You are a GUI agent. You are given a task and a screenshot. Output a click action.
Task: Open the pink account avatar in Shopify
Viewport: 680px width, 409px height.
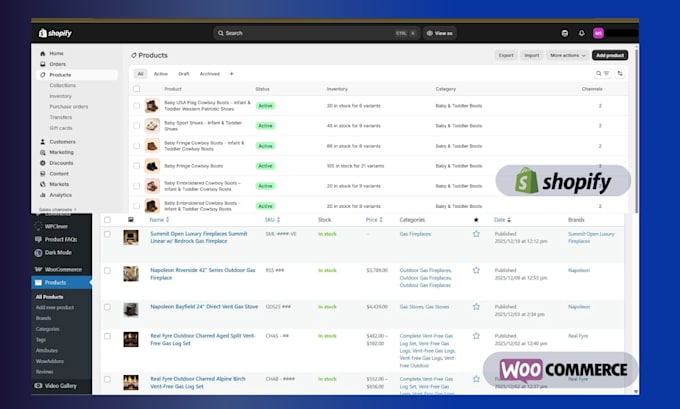598,33
